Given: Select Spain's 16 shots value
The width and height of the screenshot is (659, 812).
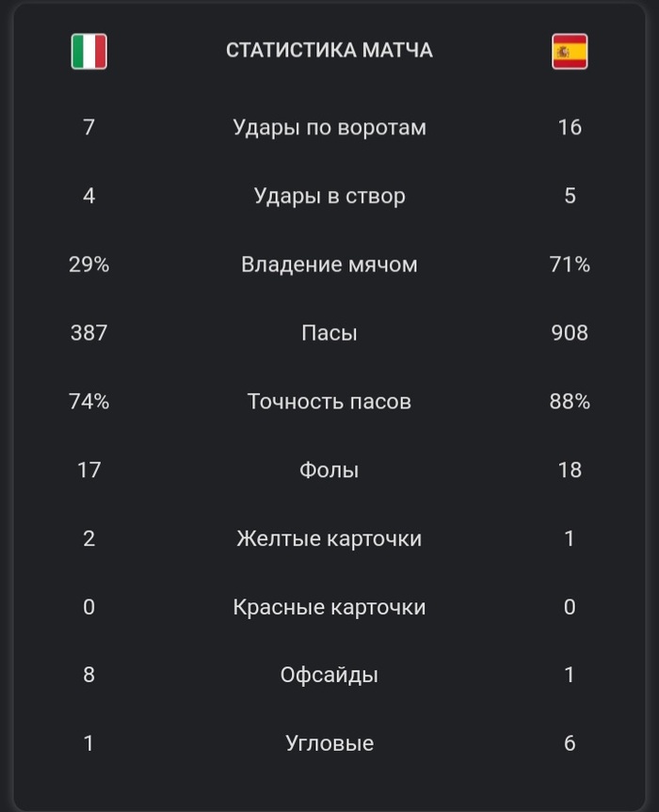Looking at the screenshot, I should pyautogui.click(x=570, y=127).
